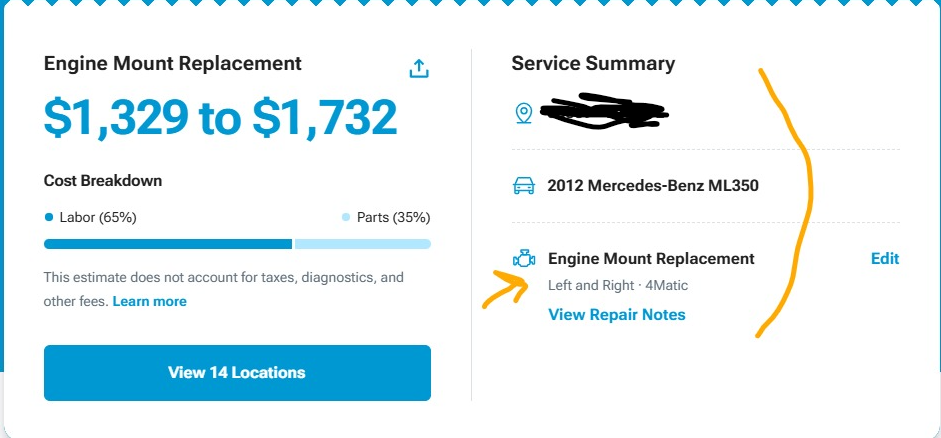Viewport: 941px width, 438px height.
Task: Click the engine service icon
Action: 523,259
